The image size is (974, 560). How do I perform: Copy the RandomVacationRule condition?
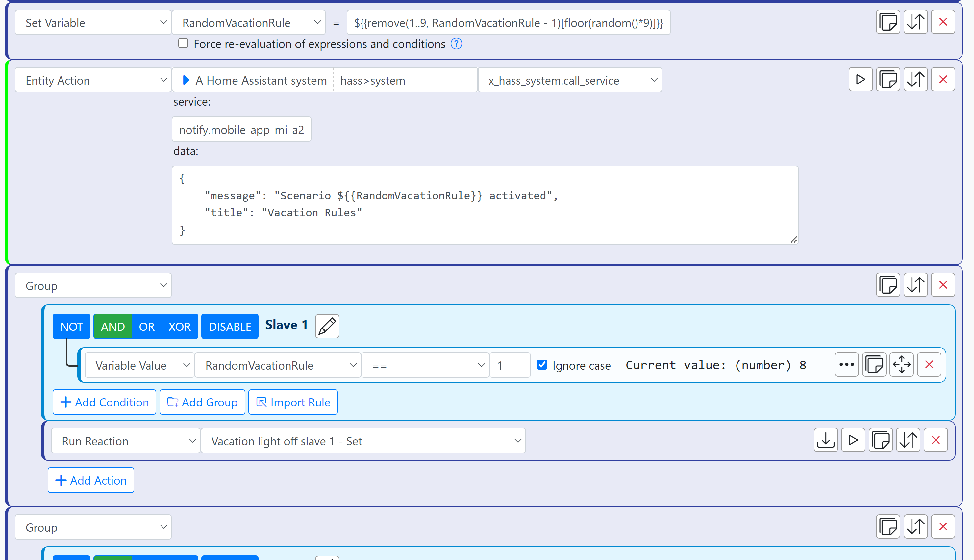(x=874, y=364)
